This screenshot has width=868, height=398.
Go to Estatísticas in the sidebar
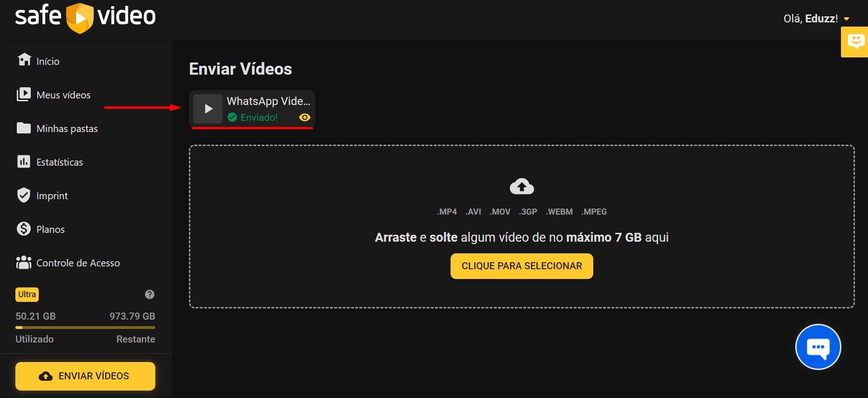[x=60, y=162]
